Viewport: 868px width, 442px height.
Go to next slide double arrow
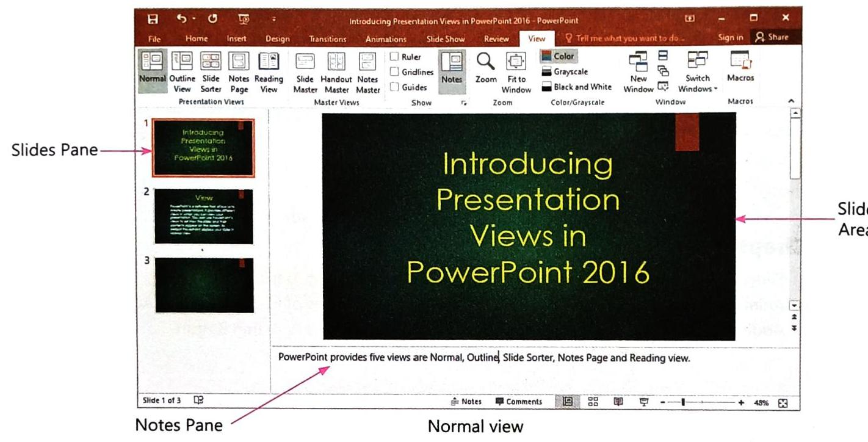[x=794, y=328]
